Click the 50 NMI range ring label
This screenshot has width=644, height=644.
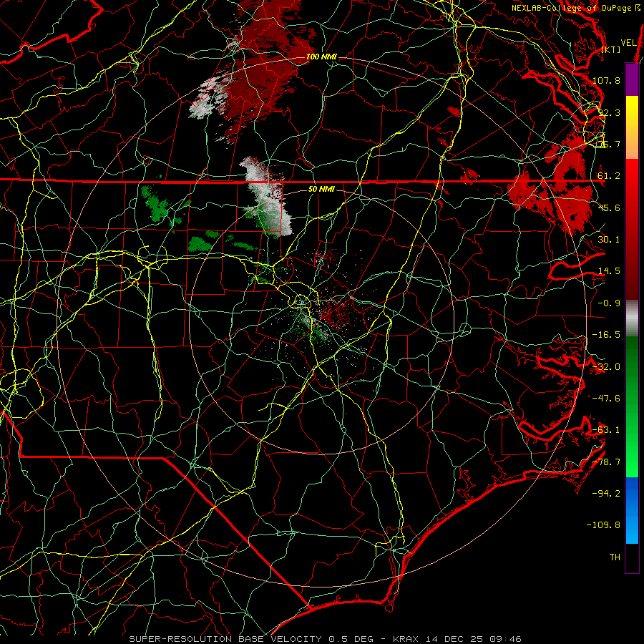(x=321, y=189)
